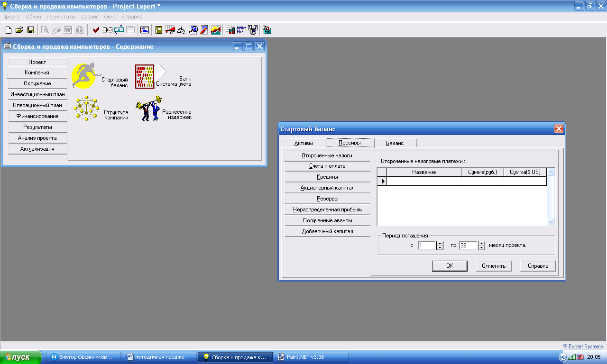Viewport: 607px width, 364px height.
Task: Open the NPV/PI analysis toolbar icon
Action: 242,30
